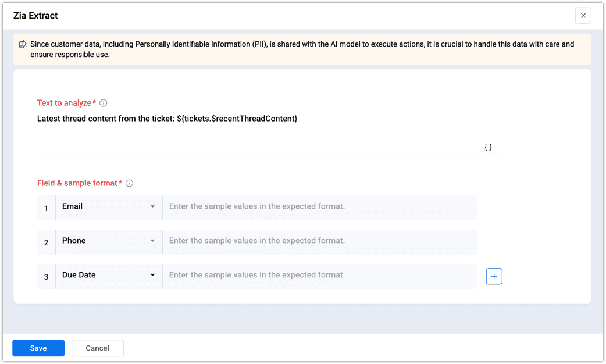Select the Due Date sample values input

coord(319,275)
